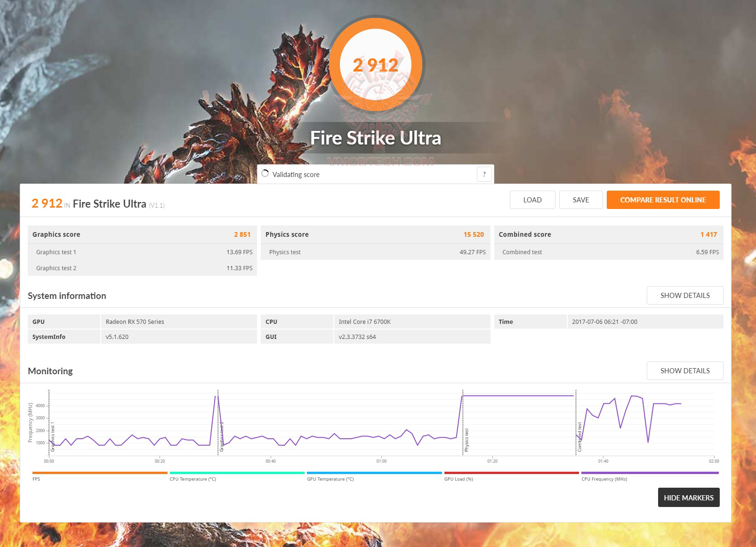Select the Graphics score value 2 851
756x547 pixels.
click(242, 234)
